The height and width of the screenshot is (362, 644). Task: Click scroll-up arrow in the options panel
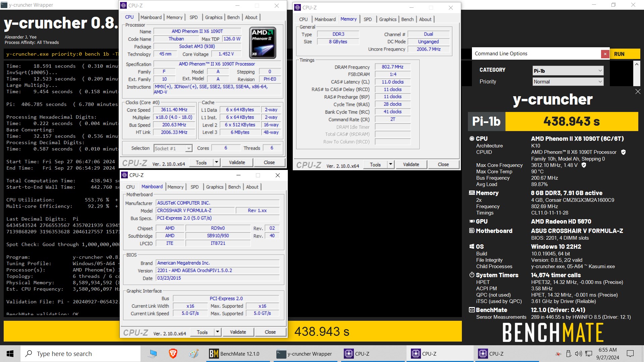637,64
